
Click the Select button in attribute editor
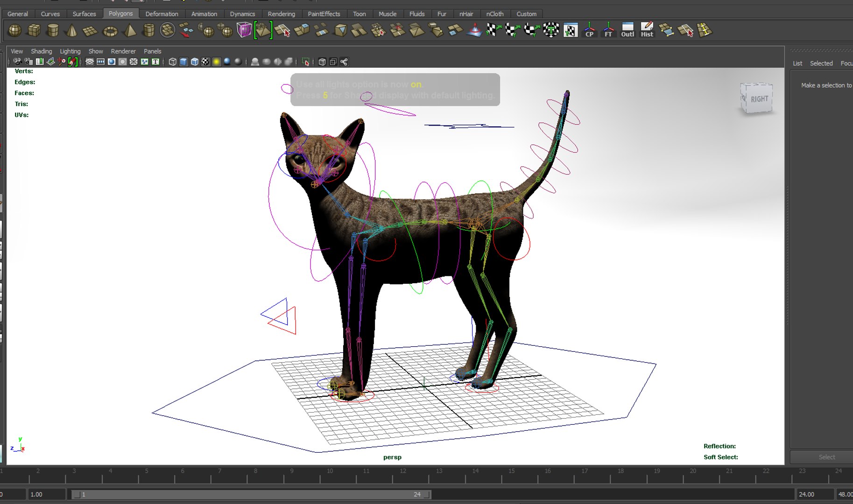pos(827,457)
